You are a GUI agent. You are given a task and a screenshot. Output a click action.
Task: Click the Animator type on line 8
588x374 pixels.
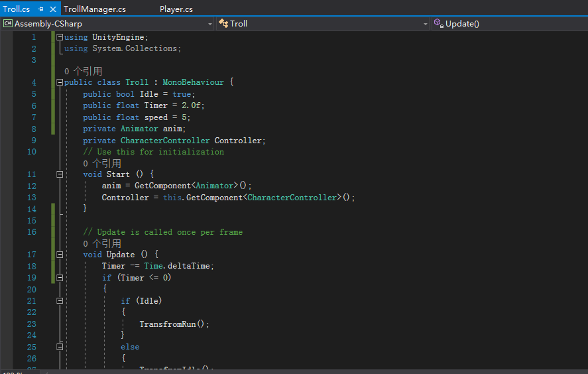(139, 129)
